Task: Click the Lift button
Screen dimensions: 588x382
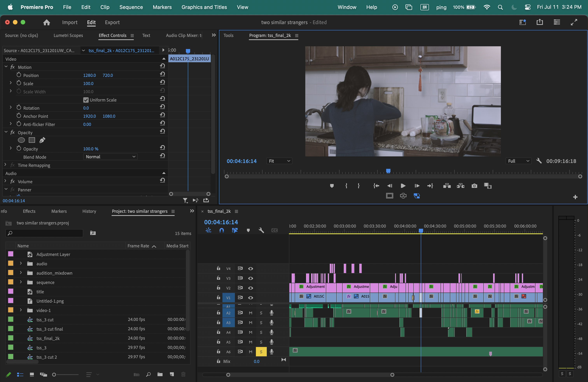Action: point(447,186)
